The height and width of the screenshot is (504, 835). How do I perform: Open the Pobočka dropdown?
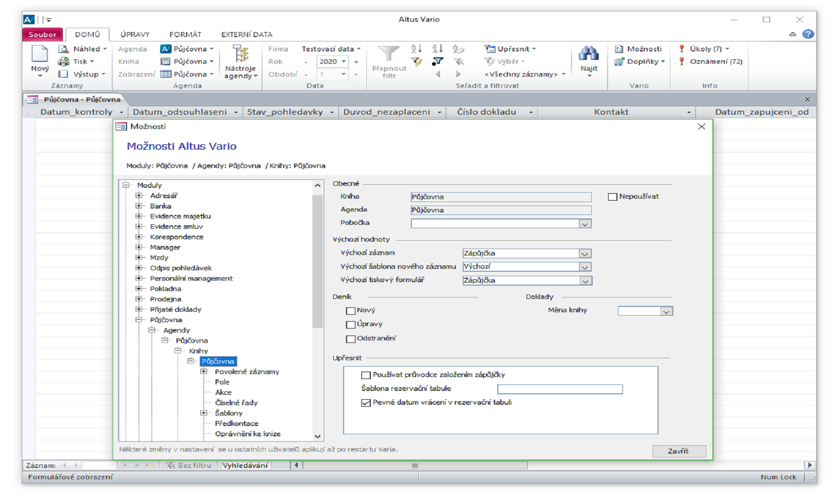click(x=585, y=224)
